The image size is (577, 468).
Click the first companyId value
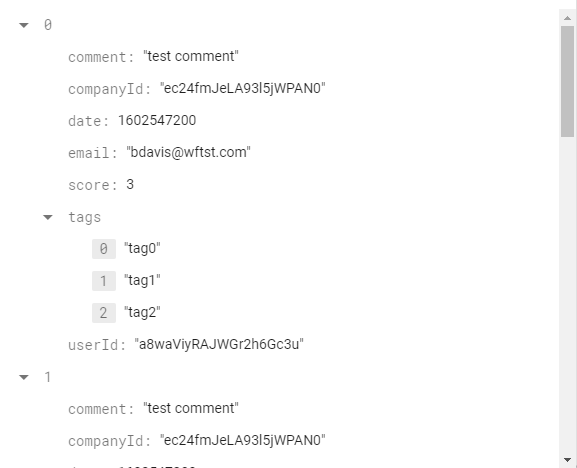(x=243, y=88)
